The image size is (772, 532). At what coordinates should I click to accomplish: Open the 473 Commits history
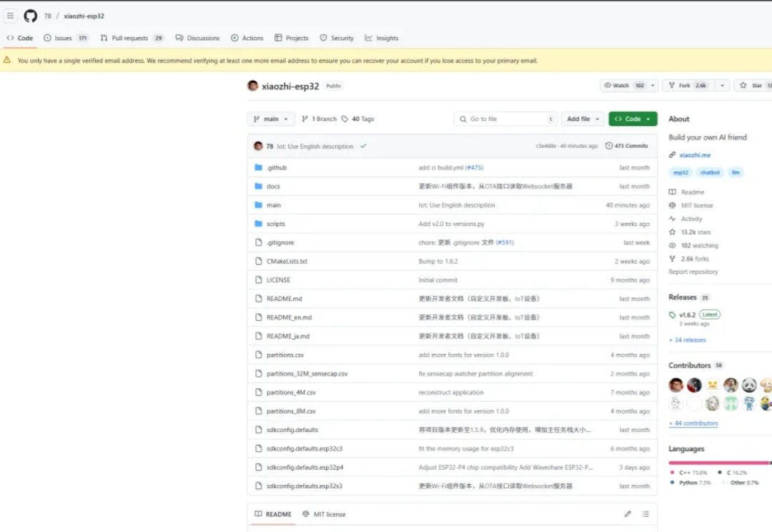tap(627, 146)
